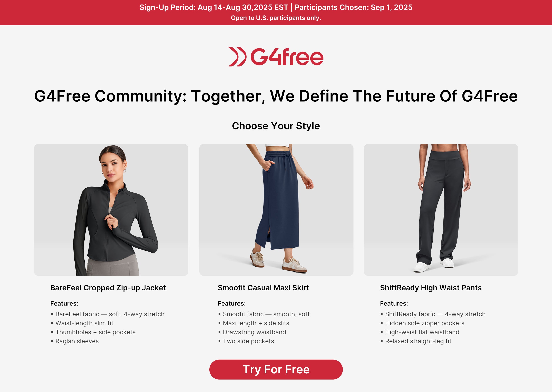The image size is (552, 392).
Task: Click 'ShiftReady fabric — 4-way stretch' text
Action: pyautogui.click(x=435, y=314)
